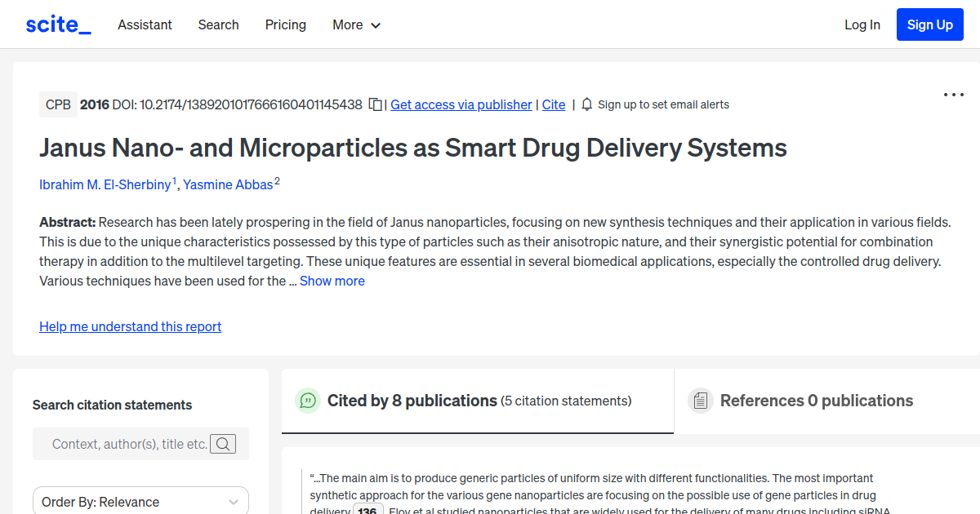Open the Assistant page

[145, 24]
